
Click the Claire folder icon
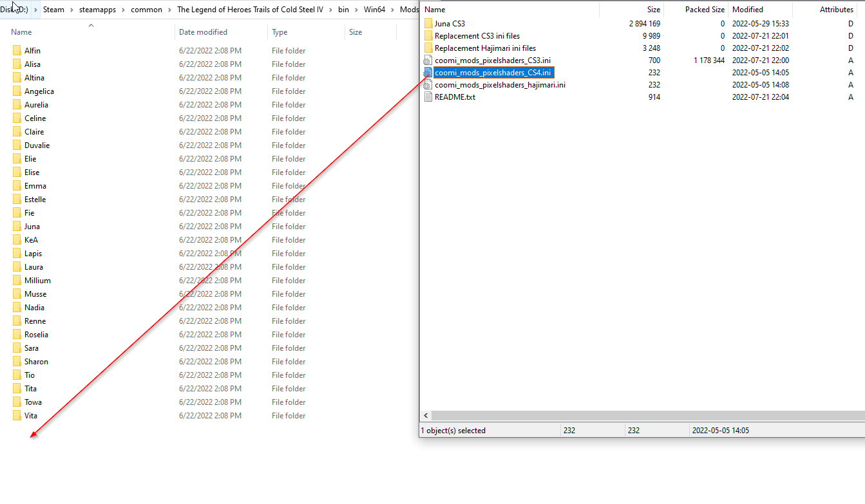coord(17,131)
